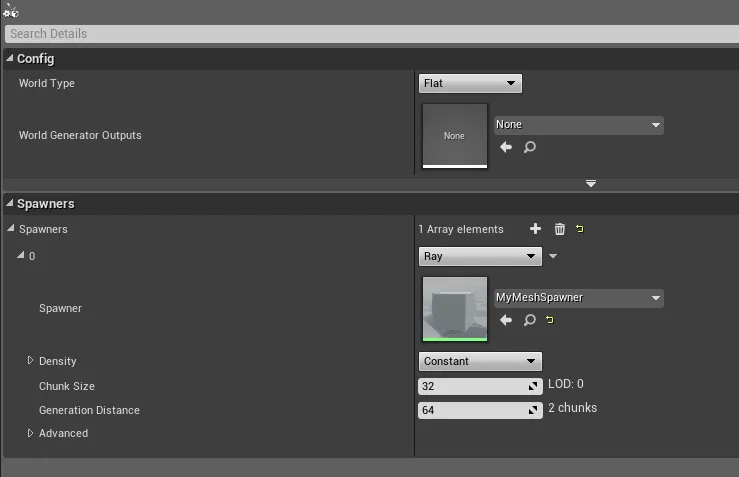
Task: Use selected asset arrow for MyMeshSpawner
Action: 506,320
